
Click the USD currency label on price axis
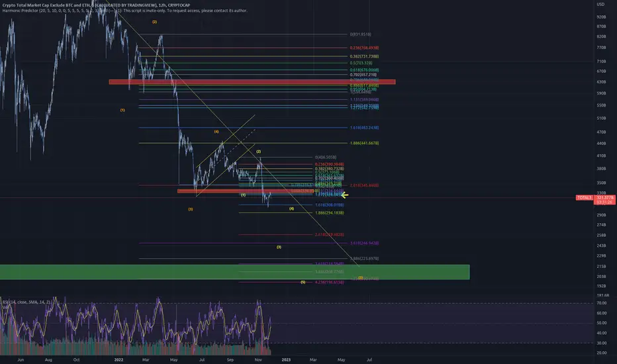point(600,5)
